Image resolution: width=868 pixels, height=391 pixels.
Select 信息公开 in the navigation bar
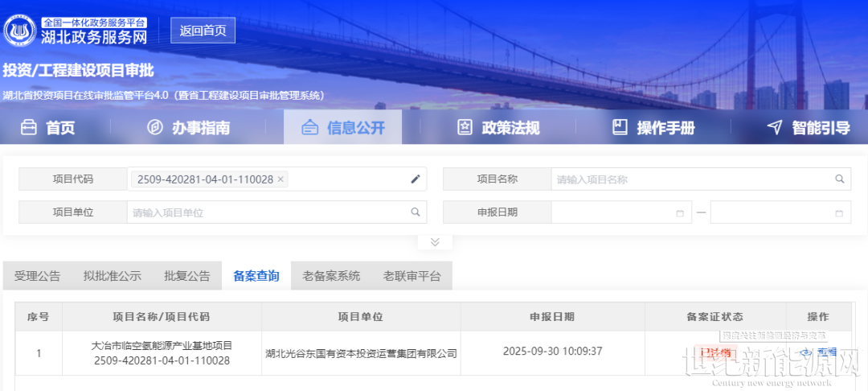point(343,128)
